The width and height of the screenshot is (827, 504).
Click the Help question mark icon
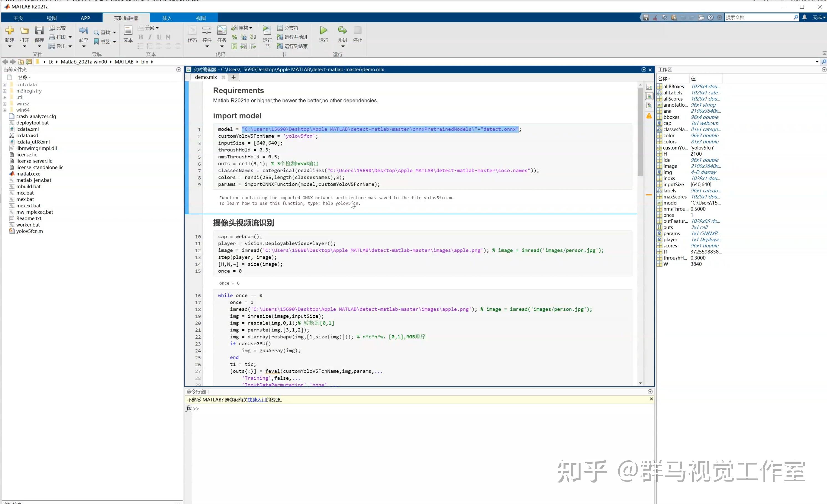[x=710, y=17]
